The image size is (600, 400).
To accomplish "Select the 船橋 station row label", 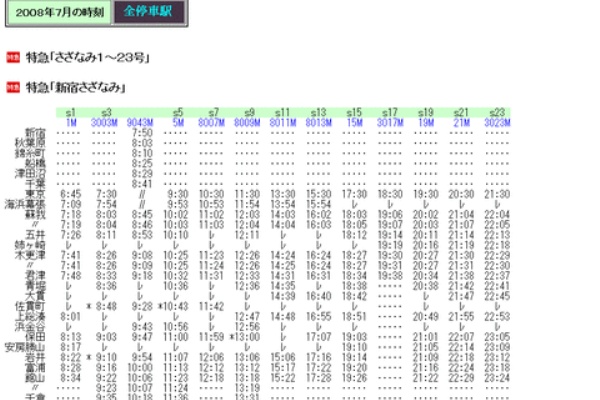I will click(x=35, y=163).
